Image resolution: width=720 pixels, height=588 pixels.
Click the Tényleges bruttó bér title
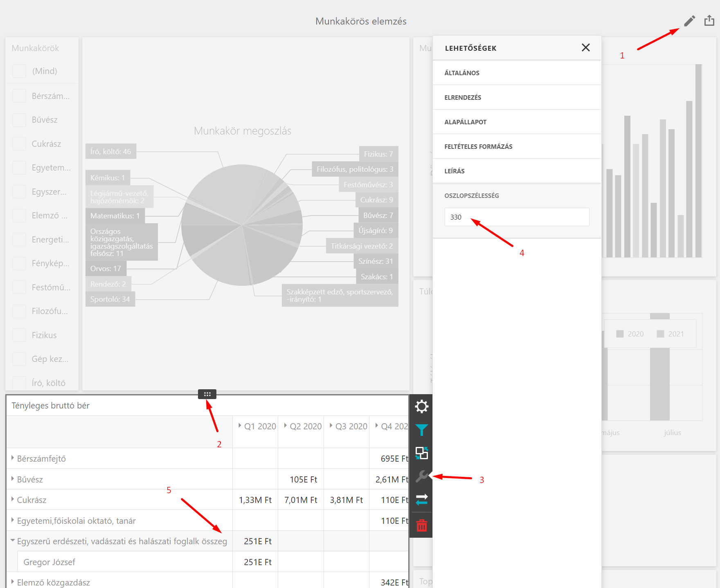tap(50, 405)
